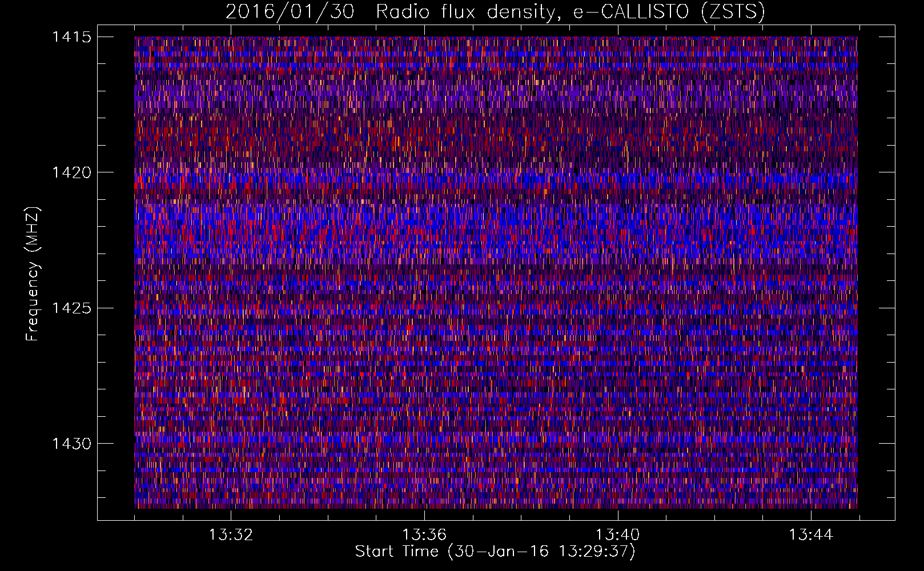Click the '1415' frequency axis label
Viewport: 924px width, 571px height.
(71, 37)
